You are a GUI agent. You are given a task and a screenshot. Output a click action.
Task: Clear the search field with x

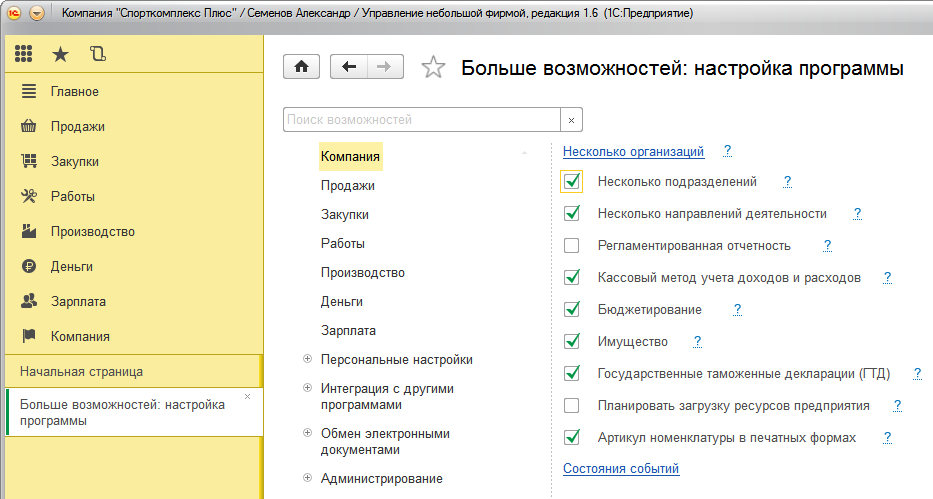571,120
